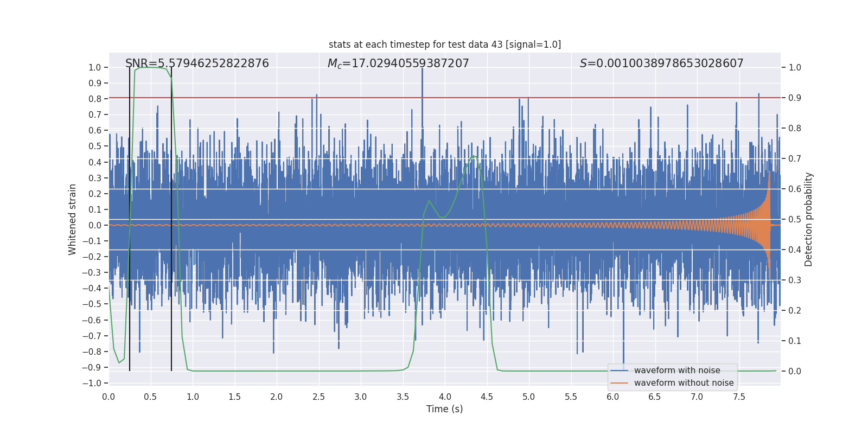868x434 pixels.
Task: Click the red horizontal threshold line
Action: (x=445, y=98)
